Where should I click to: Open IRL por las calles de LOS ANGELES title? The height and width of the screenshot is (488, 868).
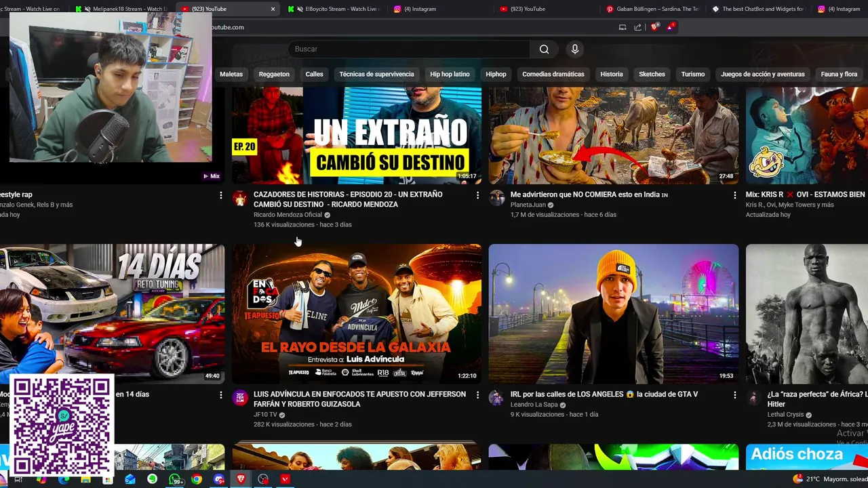click(x=604, y=394)
